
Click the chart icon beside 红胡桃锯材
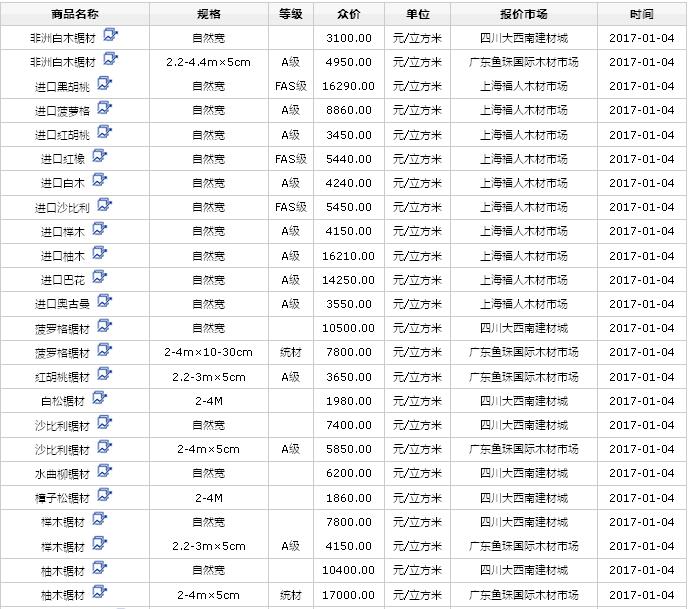[104, 375]
